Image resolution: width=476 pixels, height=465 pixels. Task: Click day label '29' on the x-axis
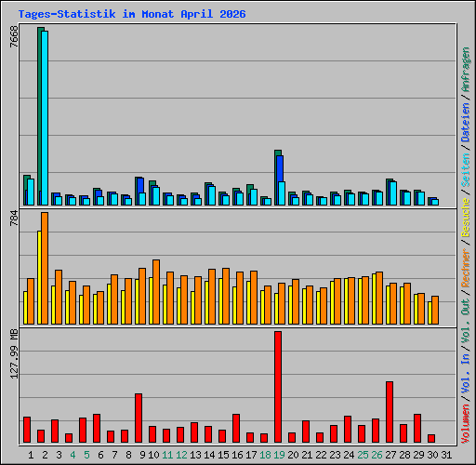tap(418, 455)
